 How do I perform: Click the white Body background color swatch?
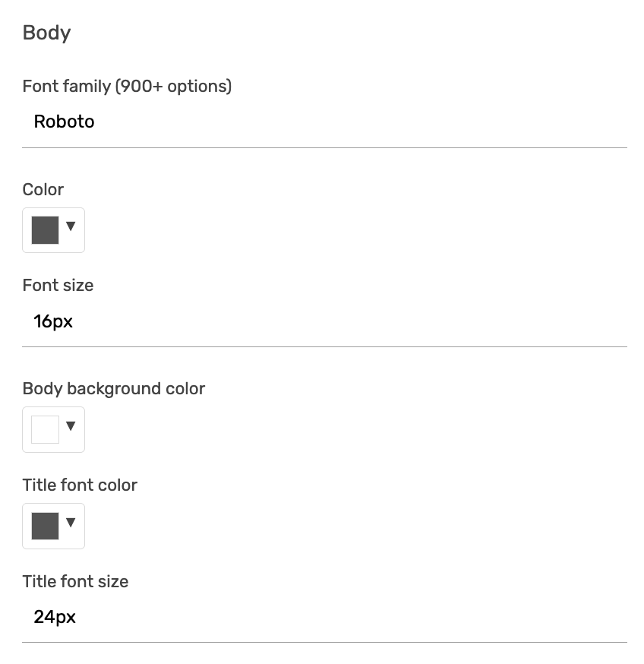click(45, 429)
